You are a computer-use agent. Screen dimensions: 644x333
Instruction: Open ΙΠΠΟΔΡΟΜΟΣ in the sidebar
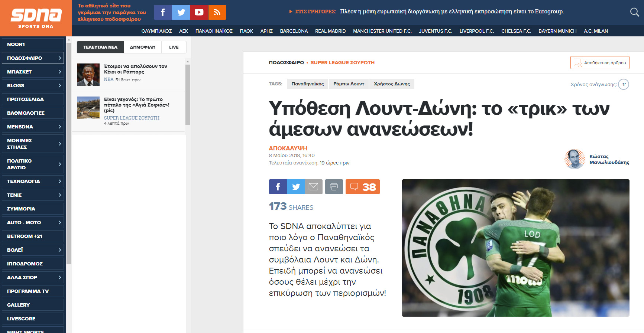tap(33, 264)
